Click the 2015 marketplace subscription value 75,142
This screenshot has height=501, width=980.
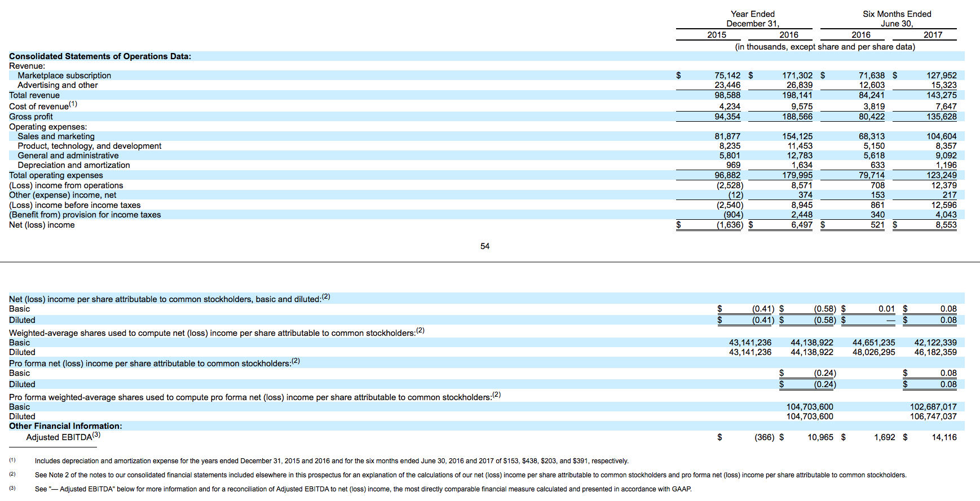pyautogui.click(x=727, y=76)
